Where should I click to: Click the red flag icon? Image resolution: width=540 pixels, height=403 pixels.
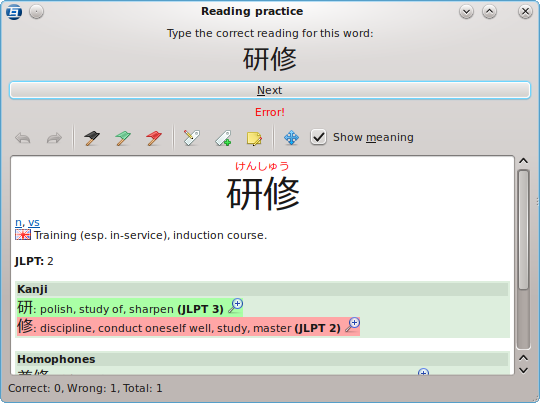tap(154, 138)
